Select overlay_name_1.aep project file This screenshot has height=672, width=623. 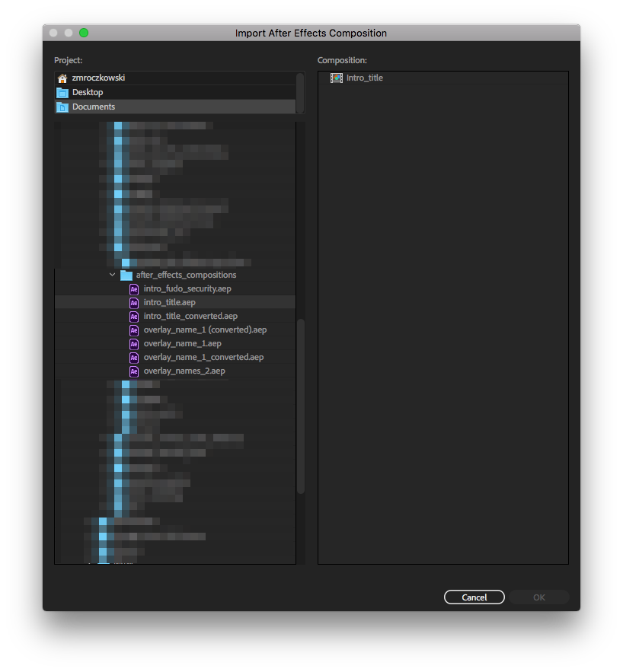tap(182, 344)
